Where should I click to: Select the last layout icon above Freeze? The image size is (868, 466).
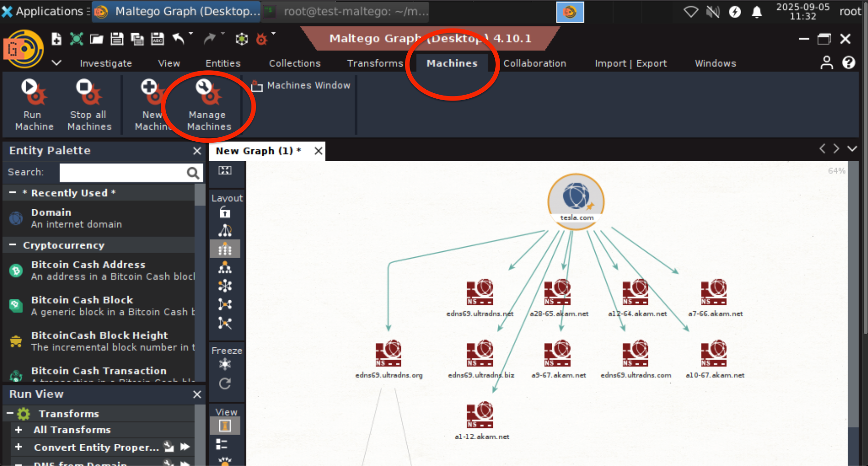tap(225, 323)
